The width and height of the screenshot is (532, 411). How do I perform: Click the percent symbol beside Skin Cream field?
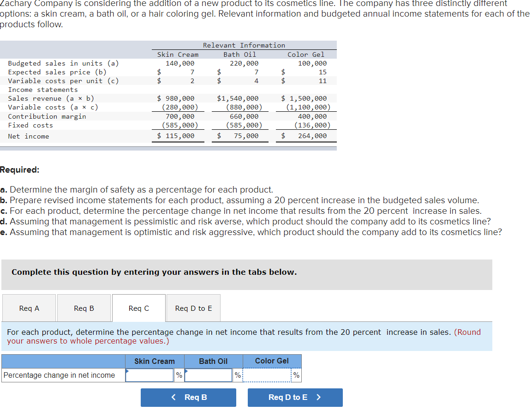179,375
